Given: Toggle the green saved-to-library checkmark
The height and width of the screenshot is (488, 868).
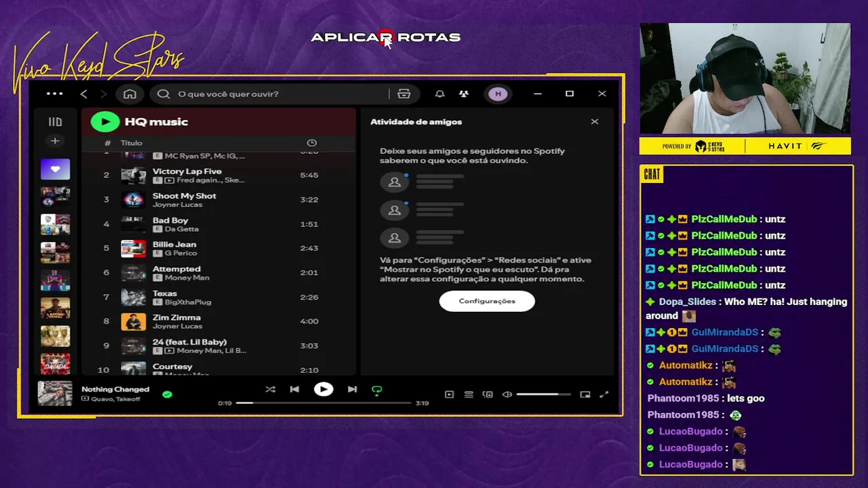Looking at the screenshot, I should [167, 394].
